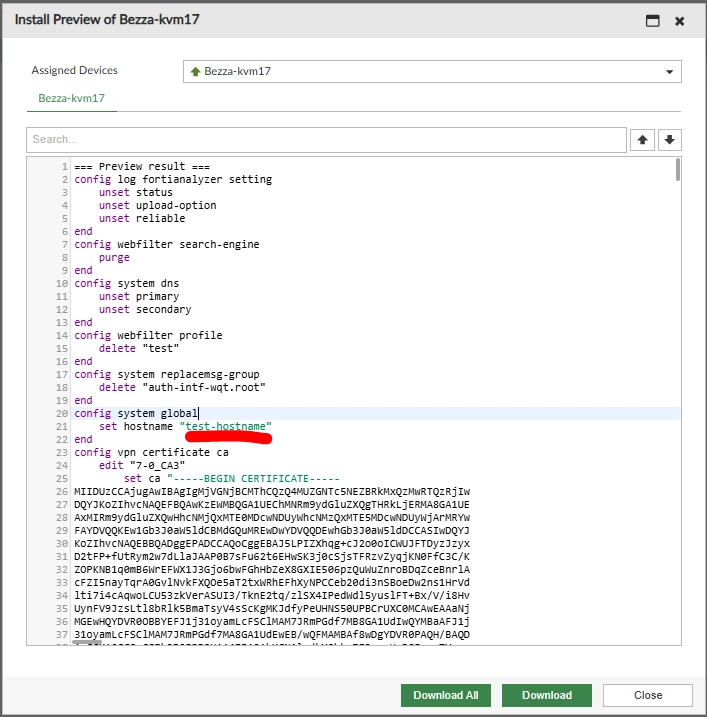Screen dimensions: 707x717
Task: Click line "config system global"
Action: [136, 413]
